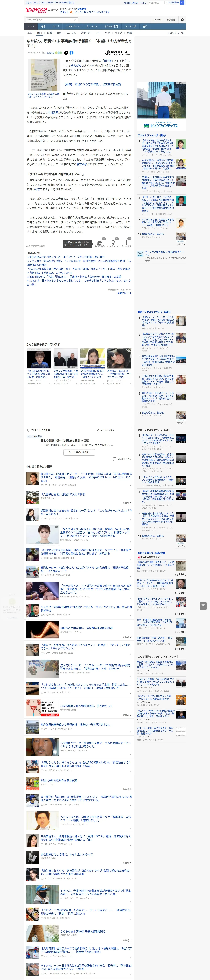
Task: Select the ライブ tab in dark nav
Action: [56, 27]
